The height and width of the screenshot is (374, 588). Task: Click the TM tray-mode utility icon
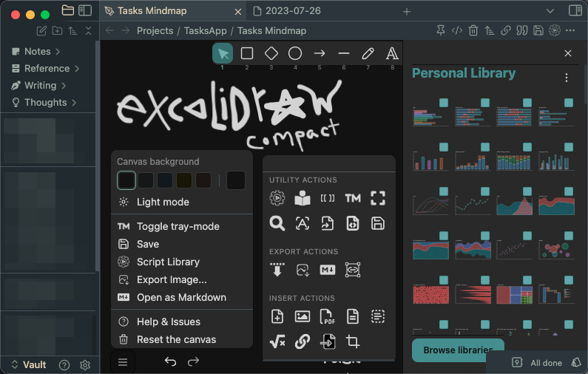tap(353, 198)
